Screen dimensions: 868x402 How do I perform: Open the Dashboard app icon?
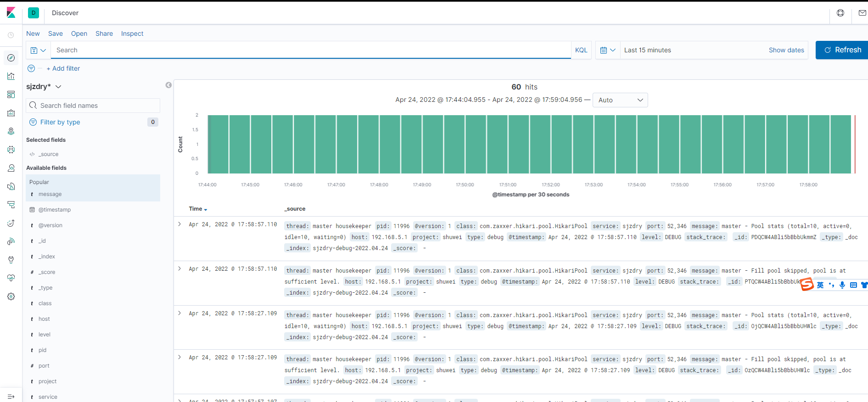11,95
